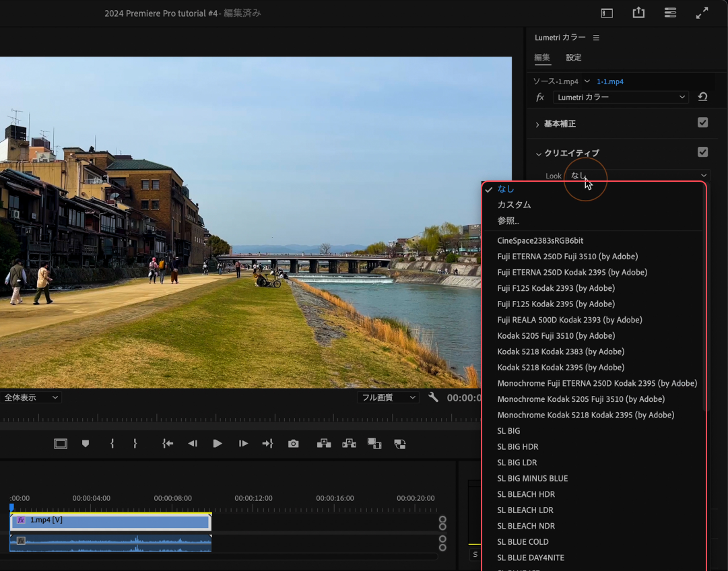
Task: Click the Export Frame camera icon
Action: point(293,444)
